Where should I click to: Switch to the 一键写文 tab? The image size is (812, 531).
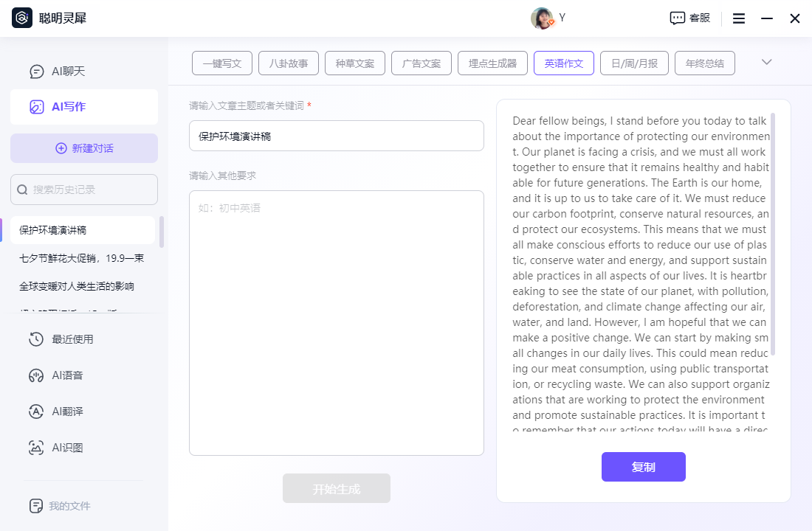point(222,63)
